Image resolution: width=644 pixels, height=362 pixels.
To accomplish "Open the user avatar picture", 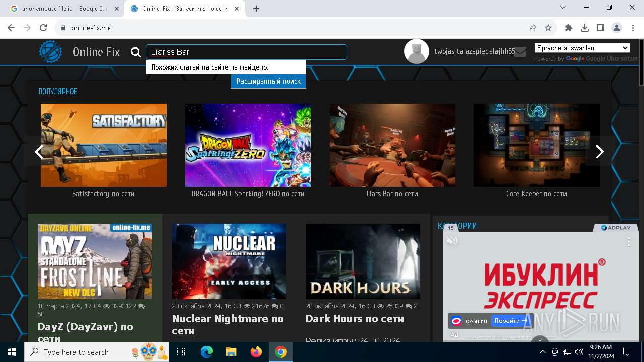I will coord(417,51).
